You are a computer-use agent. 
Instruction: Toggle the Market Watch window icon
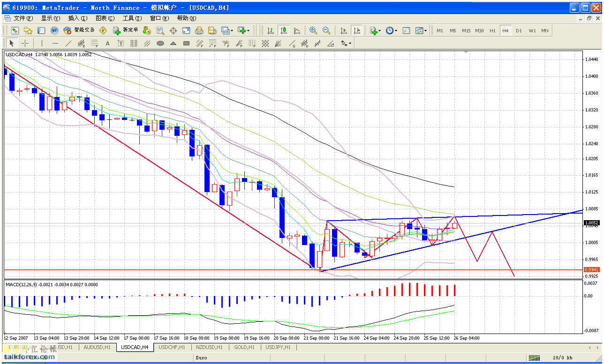41,30
